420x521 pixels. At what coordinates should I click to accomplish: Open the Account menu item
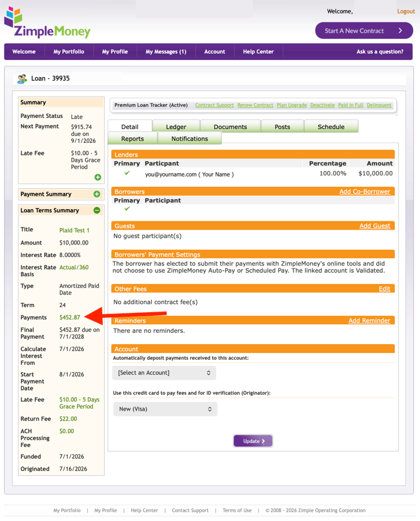pyautogui.click(x=214, y=51)
